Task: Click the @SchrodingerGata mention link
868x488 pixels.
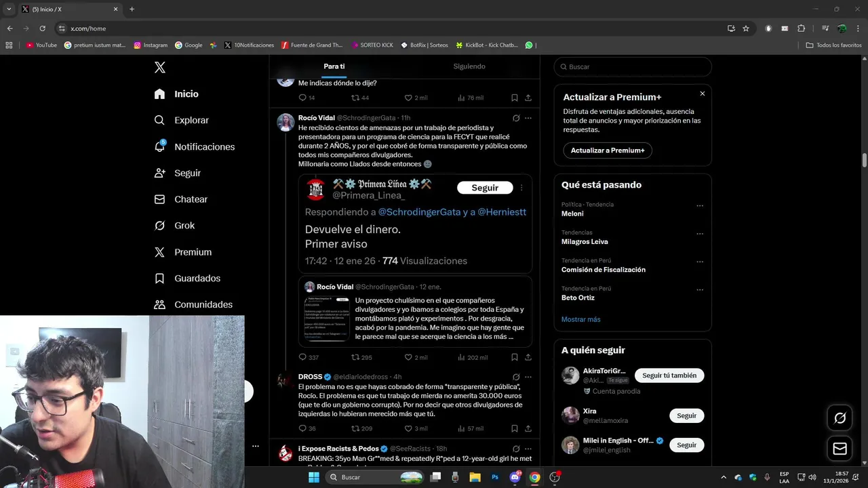Action: click(x=418, y=212)
